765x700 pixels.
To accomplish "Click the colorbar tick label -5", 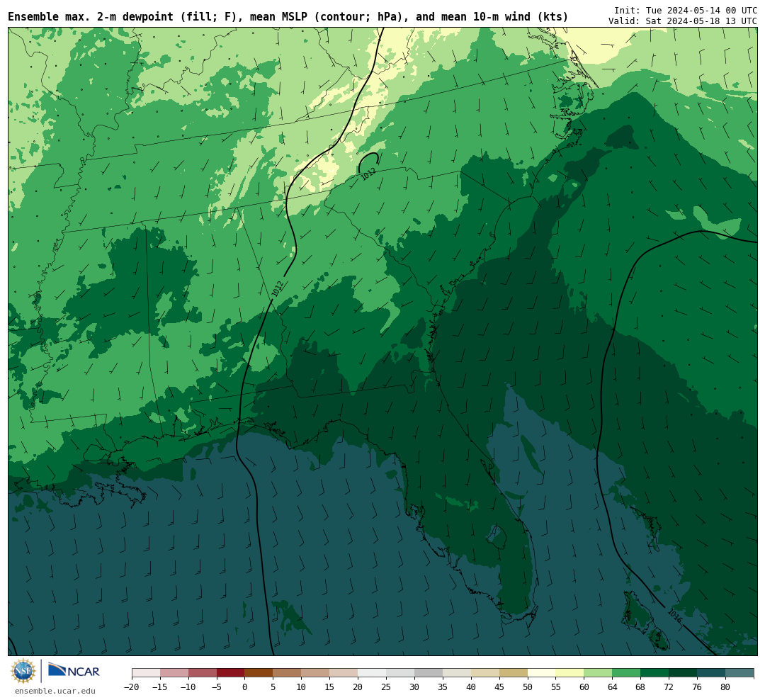I will tap(217, 687).
